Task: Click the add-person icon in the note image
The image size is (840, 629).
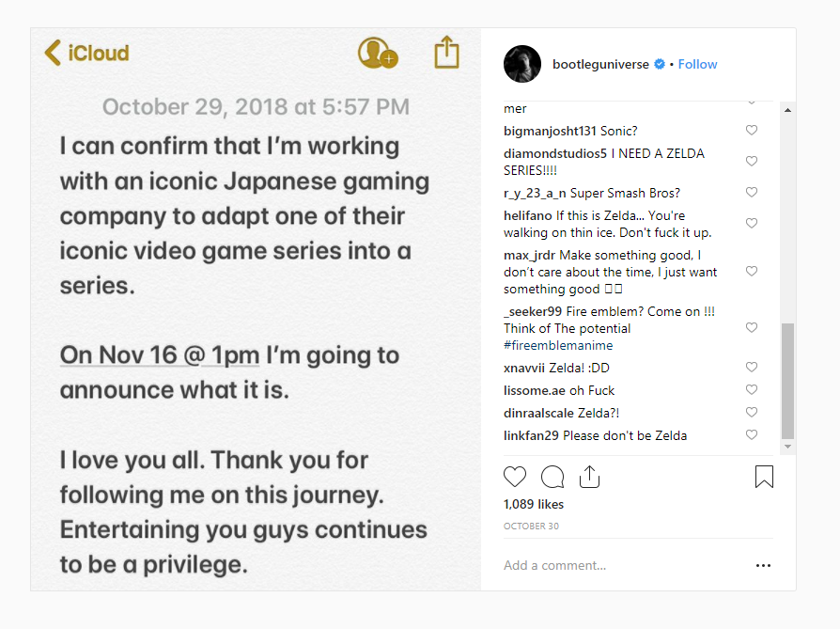Action: (x=377, y=53)
